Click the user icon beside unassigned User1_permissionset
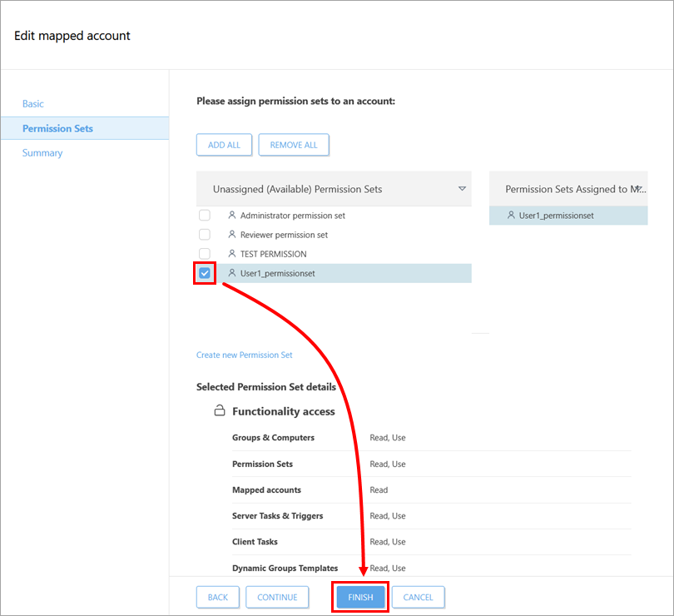The width and height of the screenshot is (674, 616). point(232,273)
